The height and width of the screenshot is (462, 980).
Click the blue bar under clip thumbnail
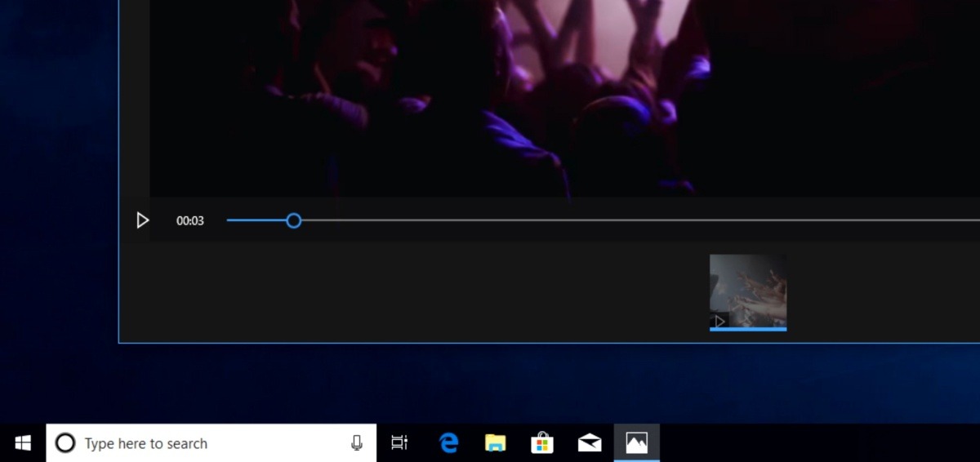pyautogui.click(x=748, y=329)
